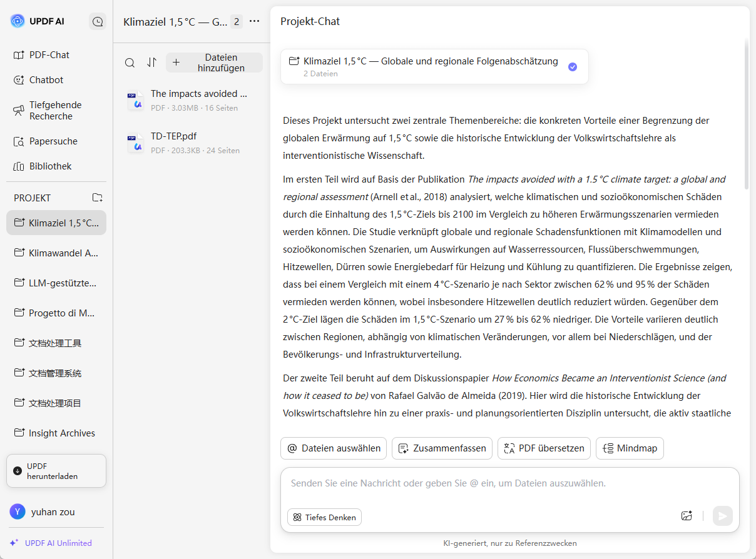Select the 文档处理项目 project
Viewport: 756px width, 559px height.
pos(56,403)
